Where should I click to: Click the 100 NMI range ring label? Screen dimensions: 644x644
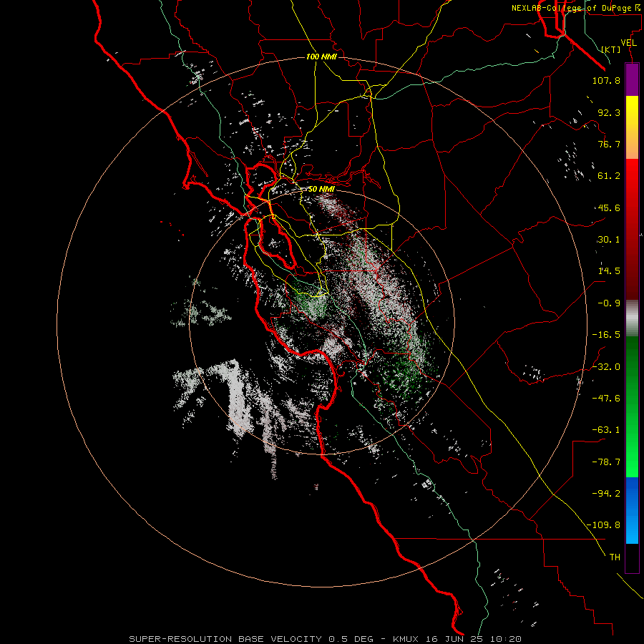coord(321,57)
